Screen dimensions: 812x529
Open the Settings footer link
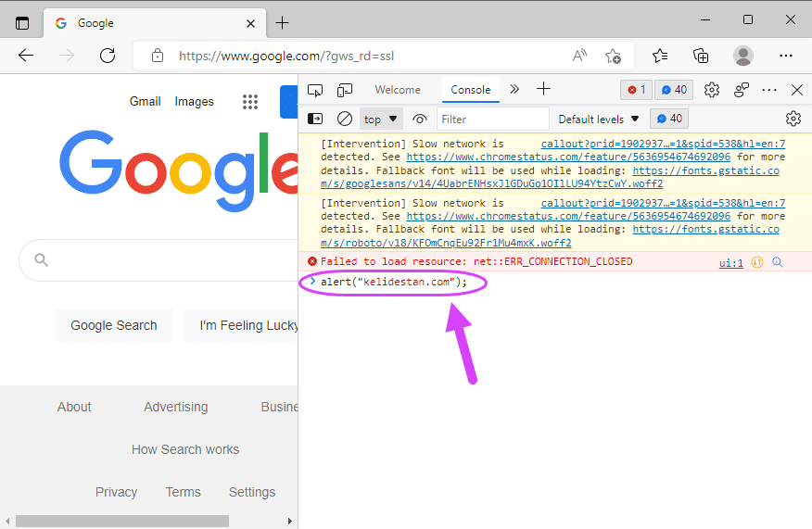coord(252,492)
